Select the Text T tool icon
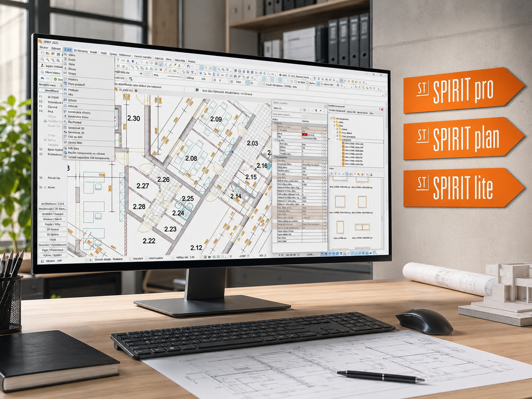 [x=118, y=60]
